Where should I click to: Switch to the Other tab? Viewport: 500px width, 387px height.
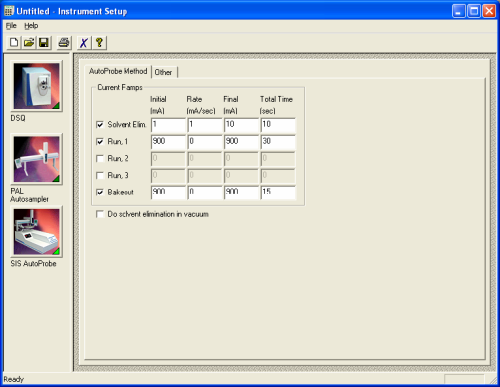coord(163,72)
